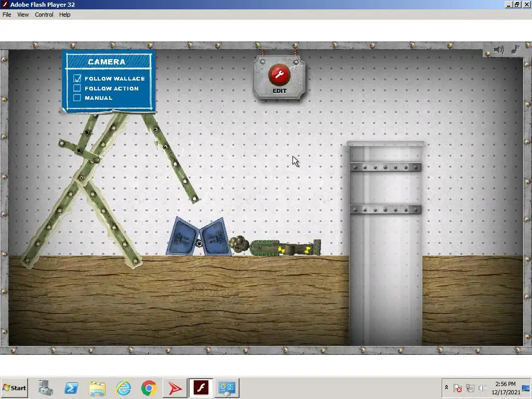Uncheck the Follow Wallace checkbox
The height and width of the screenshot is (399, 532).
tap(77, 78)
